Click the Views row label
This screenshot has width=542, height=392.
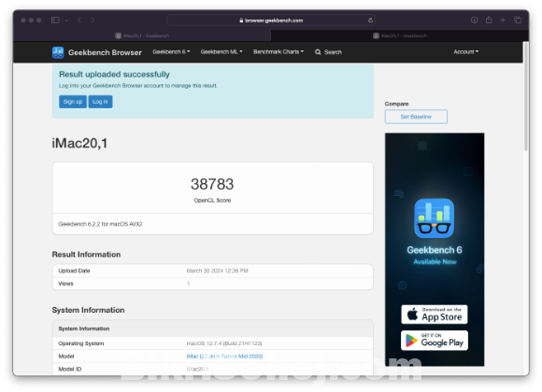pos(65,284)
